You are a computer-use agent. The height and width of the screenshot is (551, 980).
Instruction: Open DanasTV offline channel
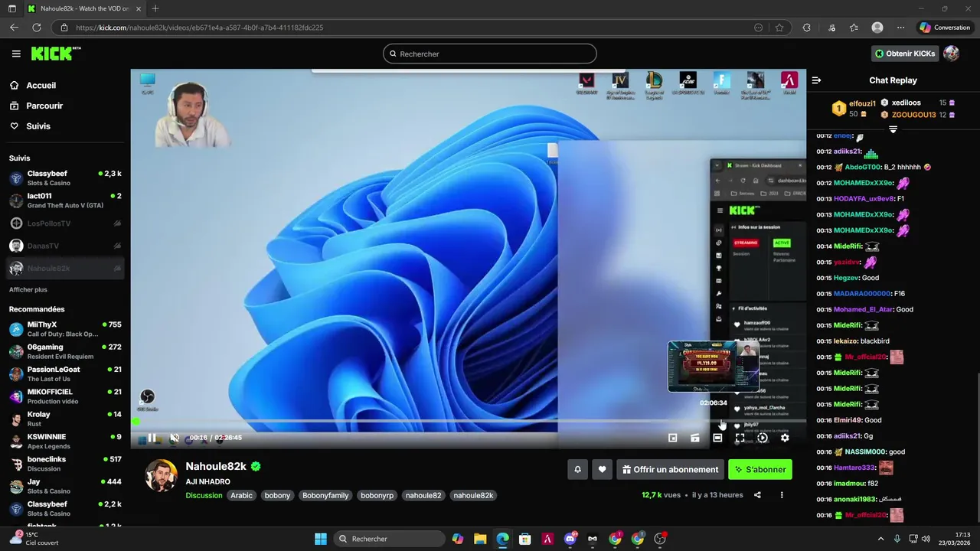[65, 246]
